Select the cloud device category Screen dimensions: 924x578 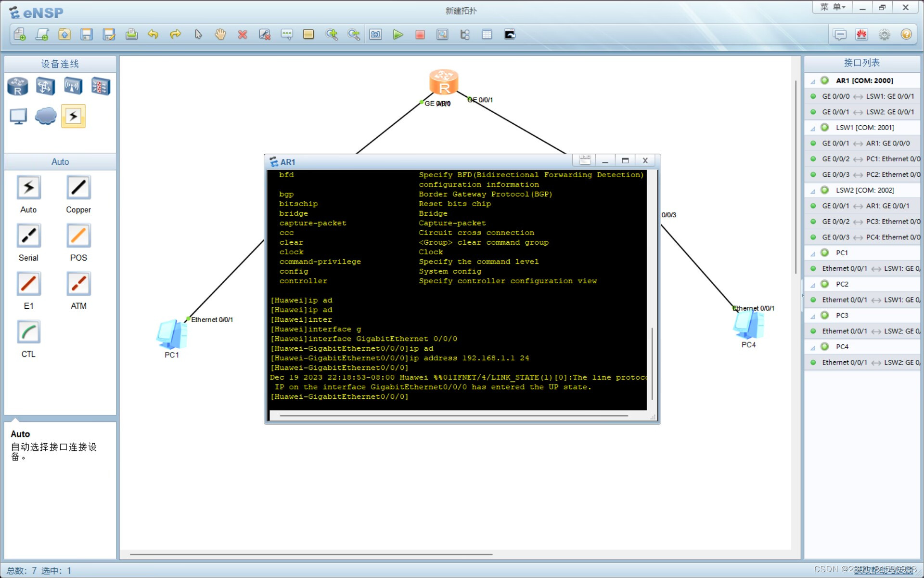point(46,116)
